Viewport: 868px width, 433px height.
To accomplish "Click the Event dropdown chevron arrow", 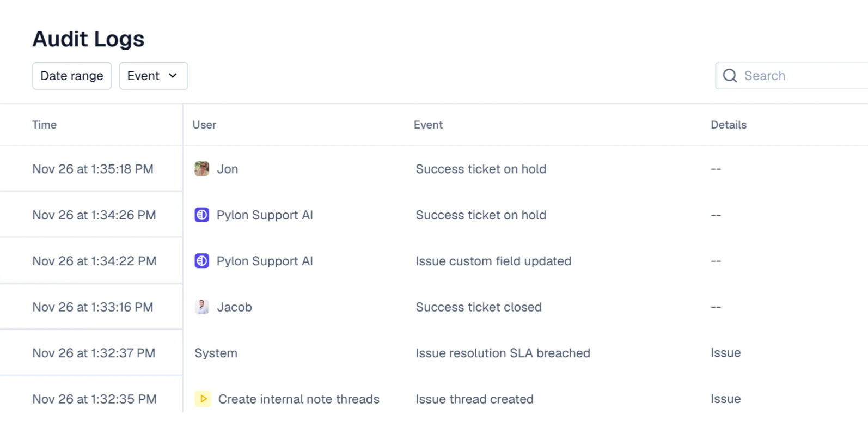I will [x=173, y=76].
